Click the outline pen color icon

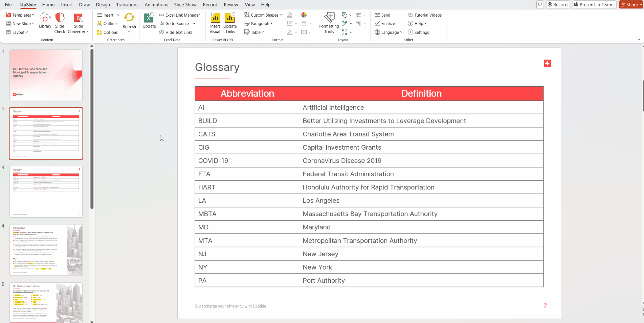[290, 23]
